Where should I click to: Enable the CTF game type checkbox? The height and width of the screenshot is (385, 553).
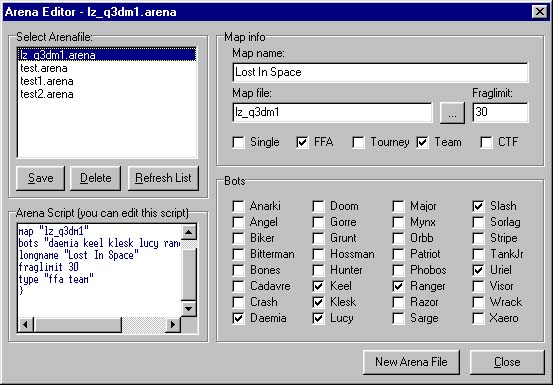click(486, 143)
